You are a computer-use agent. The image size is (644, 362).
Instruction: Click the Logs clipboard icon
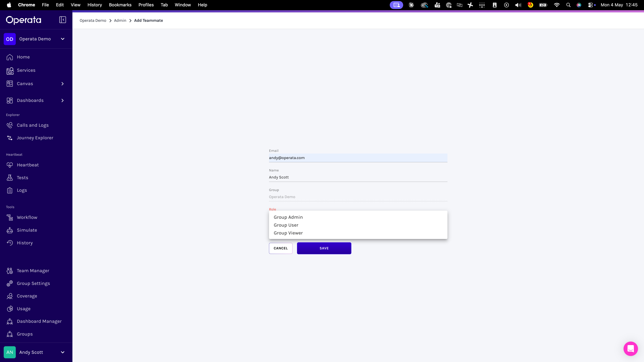[10, 190]
